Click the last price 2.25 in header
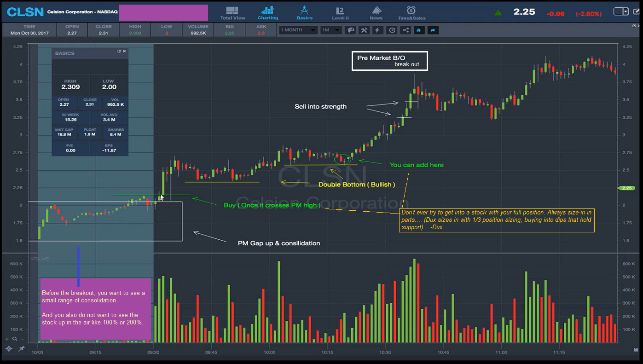This screenshot has height=364, width=643. point(524,12)
